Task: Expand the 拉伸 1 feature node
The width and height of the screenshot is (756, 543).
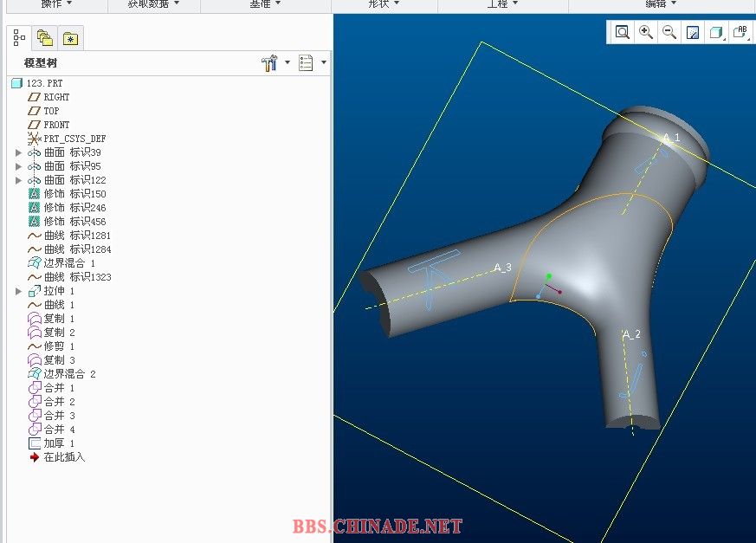Action: tap(19, 291)
